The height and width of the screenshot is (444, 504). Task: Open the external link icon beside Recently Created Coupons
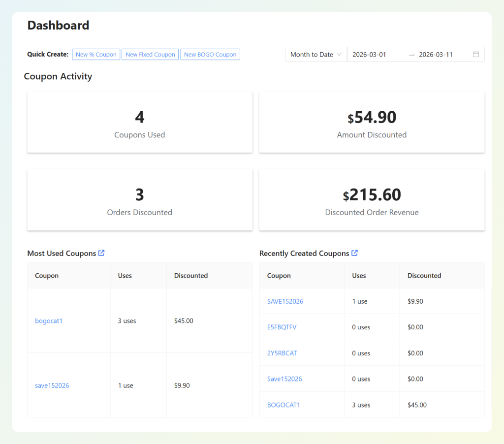click(354, 253)
